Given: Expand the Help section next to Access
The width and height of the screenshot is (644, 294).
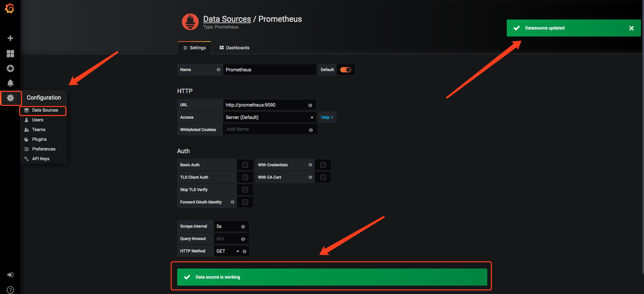Looking at the screenshot, I should pyautogui.click(x=327, y=117).
